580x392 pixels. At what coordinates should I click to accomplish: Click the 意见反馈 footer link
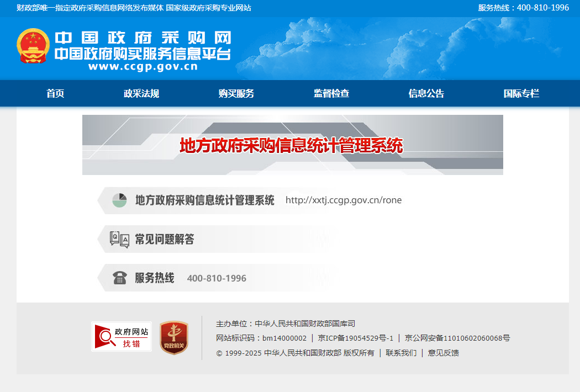pos(443,353)
